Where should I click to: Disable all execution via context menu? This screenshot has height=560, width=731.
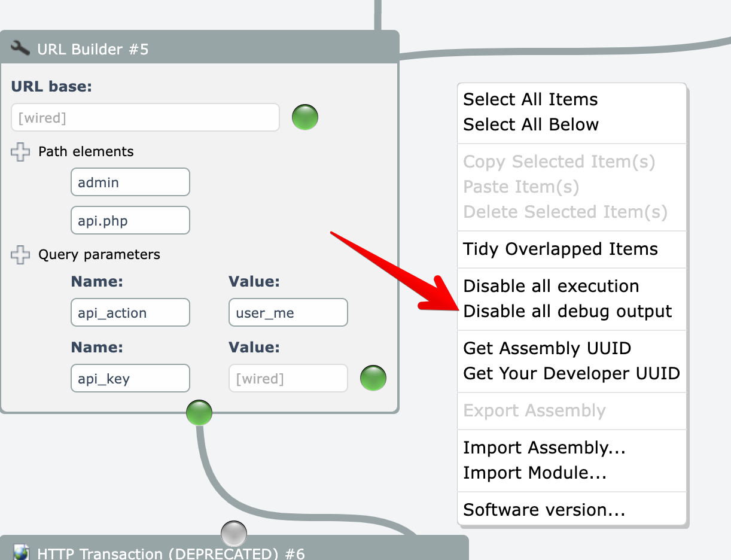click(551, 286)
